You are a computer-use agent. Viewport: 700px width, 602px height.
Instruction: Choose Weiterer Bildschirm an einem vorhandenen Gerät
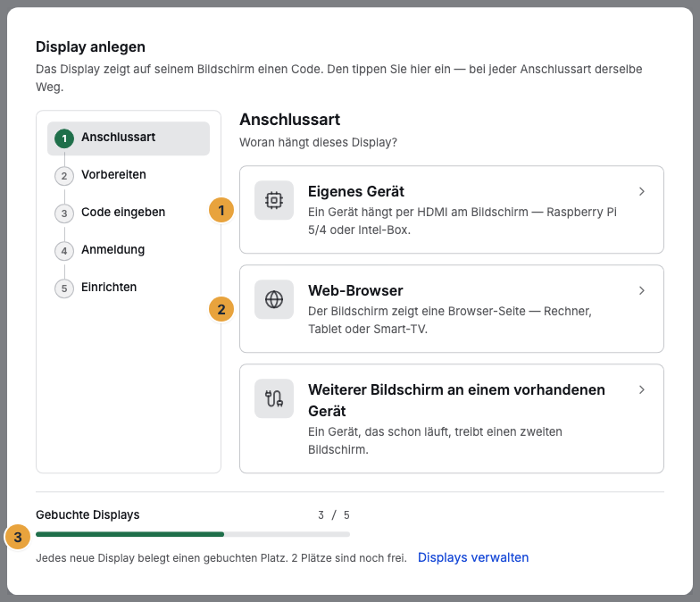(456, 400)
